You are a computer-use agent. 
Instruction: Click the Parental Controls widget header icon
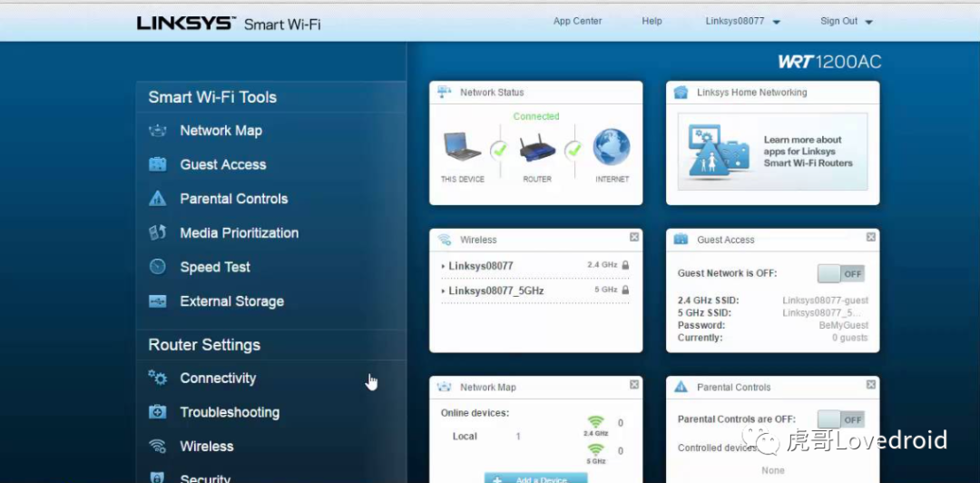(x=681, y=388)
